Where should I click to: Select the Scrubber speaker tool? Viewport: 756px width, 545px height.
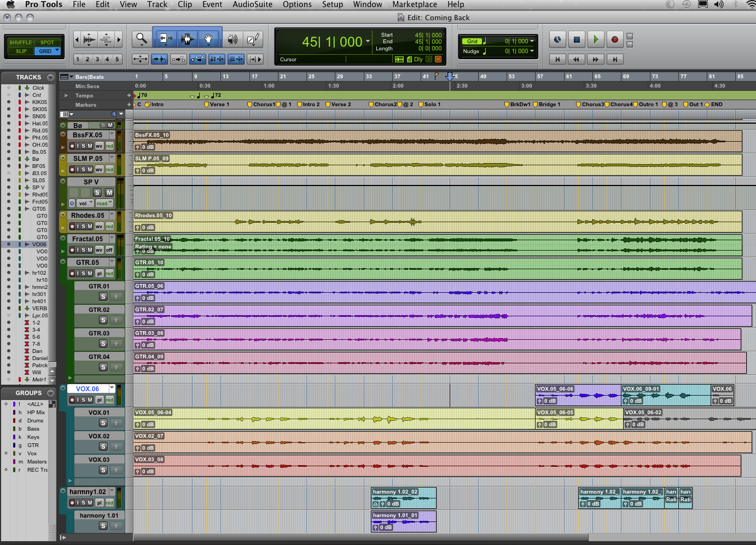click(232, 39)
